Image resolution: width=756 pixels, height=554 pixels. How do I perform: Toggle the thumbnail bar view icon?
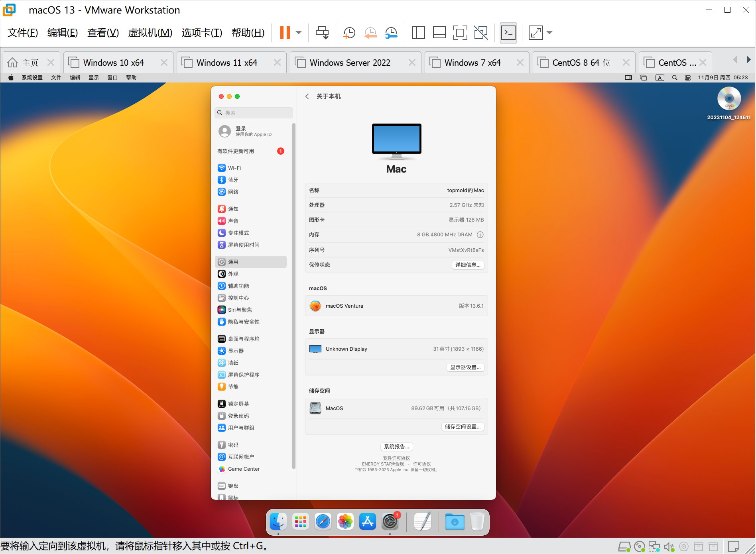(439, 33)
